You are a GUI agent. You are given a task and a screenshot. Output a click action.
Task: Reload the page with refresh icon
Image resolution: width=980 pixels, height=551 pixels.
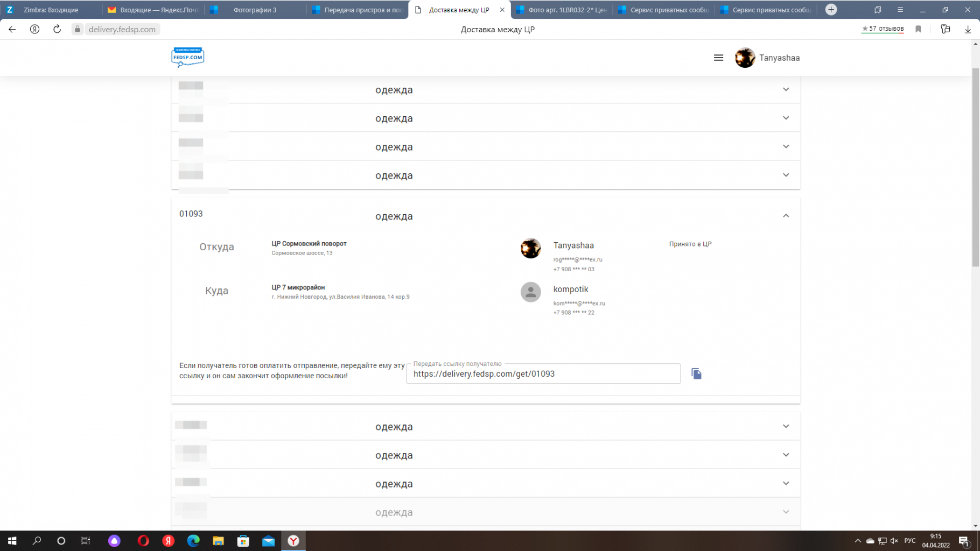(57, 29)
